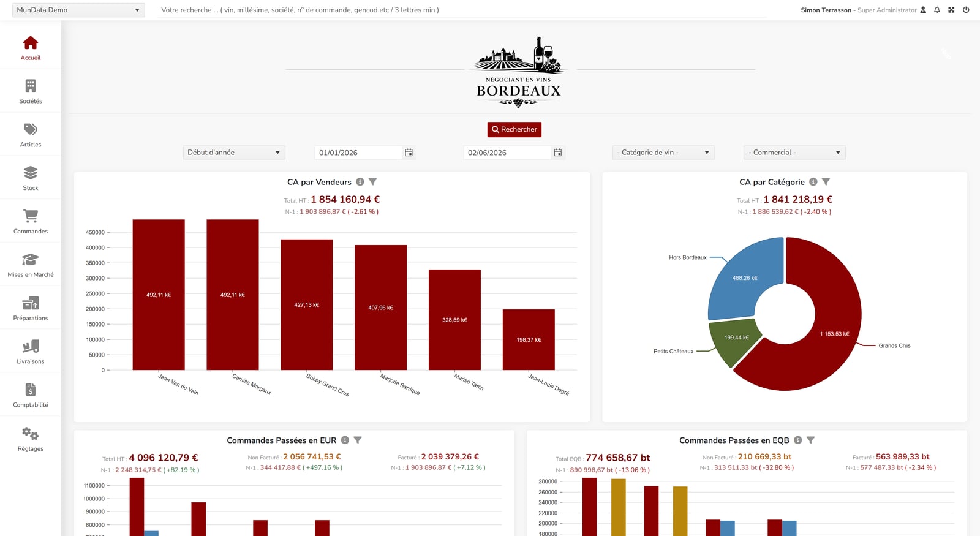Image resolution: width=980 pixels, height=536 pixels.
Task: Click the start date field 01/01/2026
Action: click(x=358, y=153)
